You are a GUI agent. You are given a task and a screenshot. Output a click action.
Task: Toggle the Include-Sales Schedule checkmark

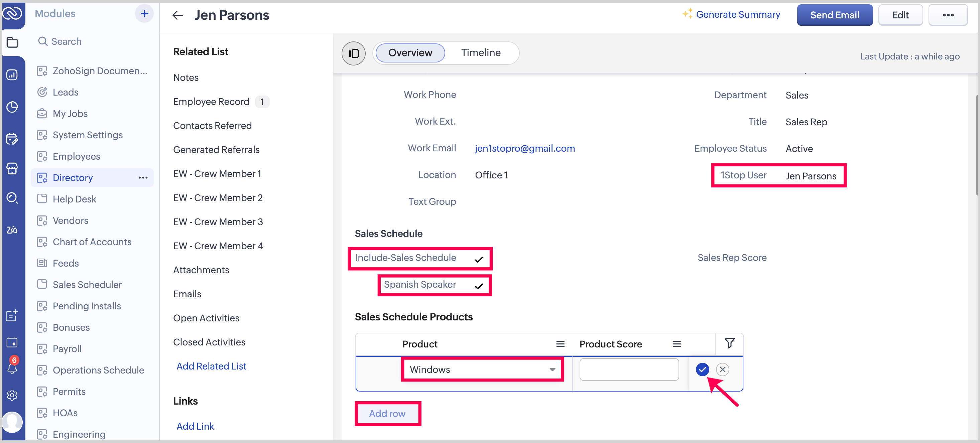479,259
